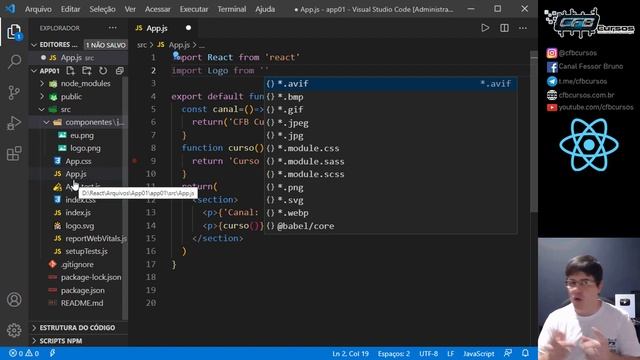Open the Ver menu
640x360 pixels.
(130, 9)
